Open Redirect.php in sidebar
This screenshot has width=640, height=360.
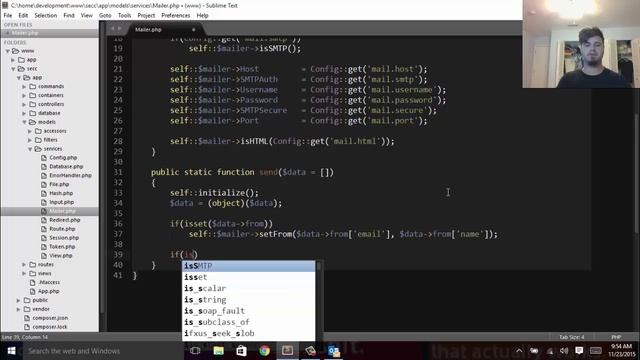[64, 220]
